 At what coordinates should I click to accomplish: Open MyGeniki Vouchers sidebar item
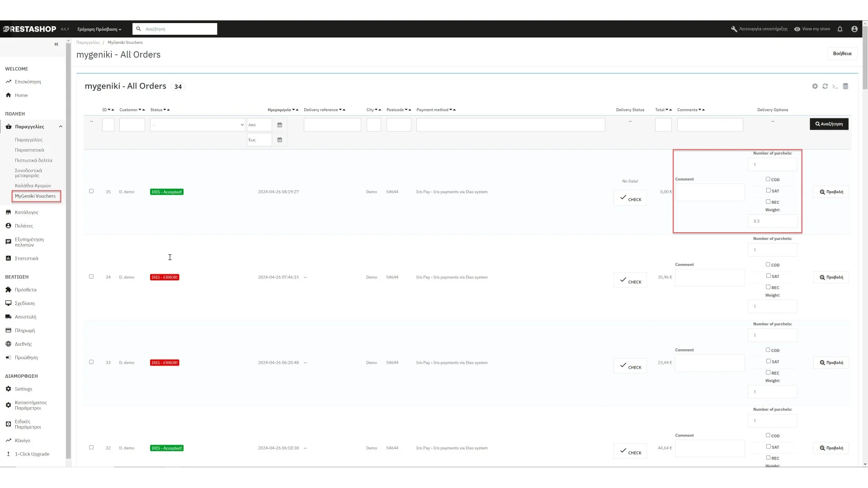coord(35,196)
